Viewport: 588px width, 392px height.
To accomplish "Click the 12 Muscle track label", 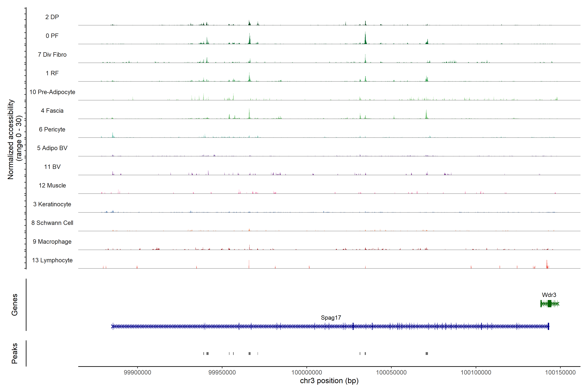I will click(52, 186).
